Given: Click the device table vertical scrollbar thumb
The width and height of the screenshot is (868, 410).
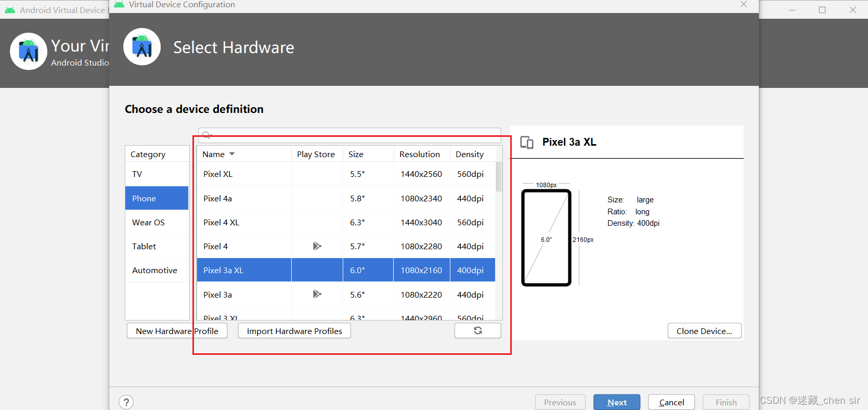Looking at the screenshot, I should pyautogui.click(x=499, y=177).
